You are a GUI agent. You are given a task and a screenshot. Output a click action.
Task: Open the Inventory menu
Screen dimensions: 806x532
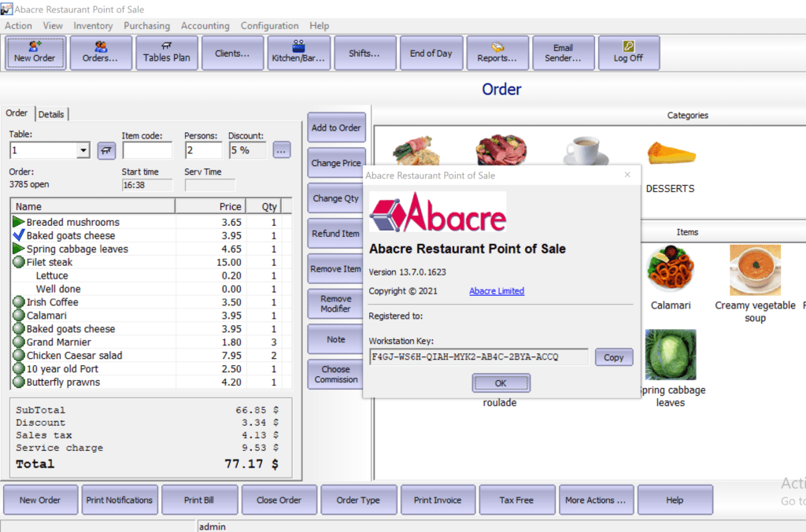coord(93,26)
